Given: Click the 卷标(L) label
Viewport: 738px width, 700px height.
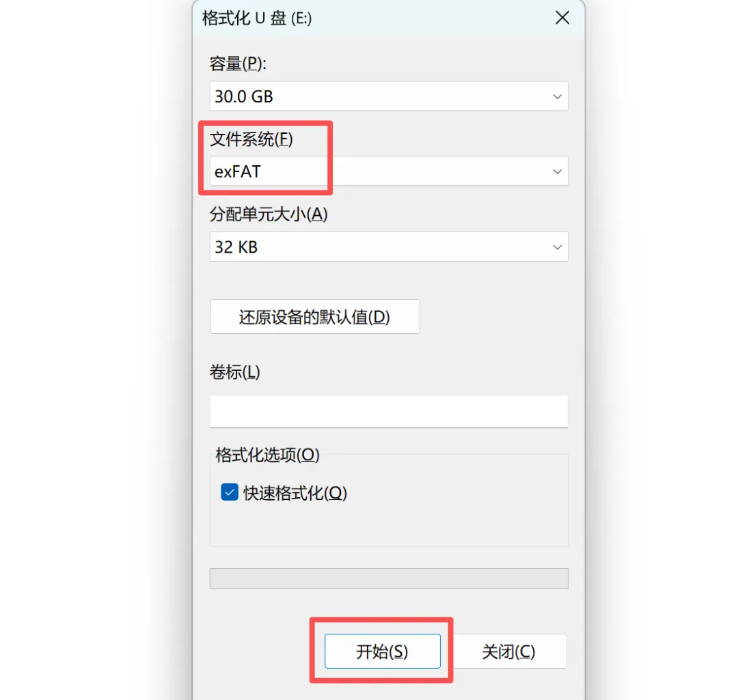Looking at the screenshot, I should (x=234, y=372).
